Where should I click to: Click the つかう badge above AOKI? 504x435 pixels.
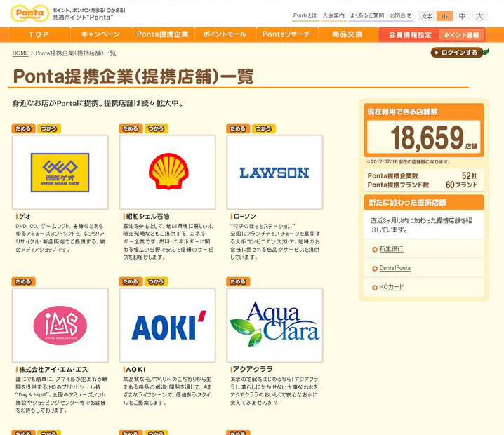157,281
